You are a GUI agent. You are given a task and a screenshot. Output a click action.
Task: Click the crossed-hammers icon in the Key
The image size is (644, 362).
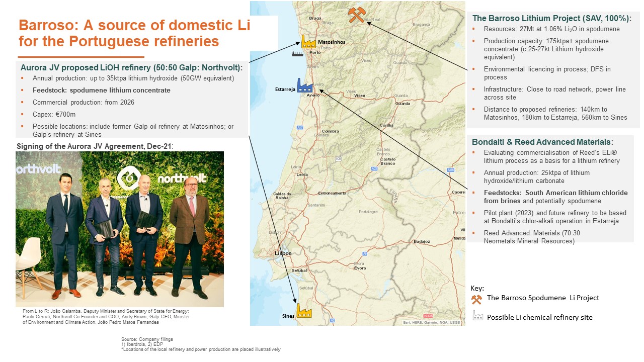(x=476, y=299)
